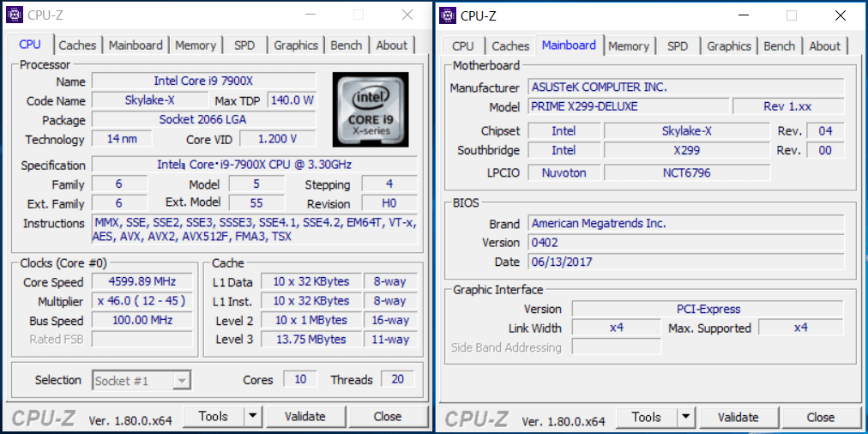Click the package value 'Socket 2066 LGA'
868x434 pixels.
coord(203,119)
